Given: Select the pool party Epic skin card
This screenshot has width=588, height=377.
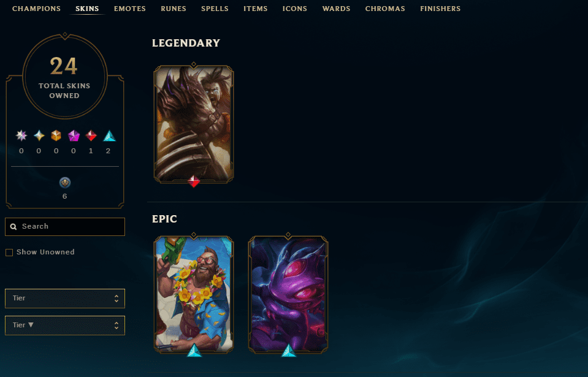Looking at the screenshot, I should (194, 295).
